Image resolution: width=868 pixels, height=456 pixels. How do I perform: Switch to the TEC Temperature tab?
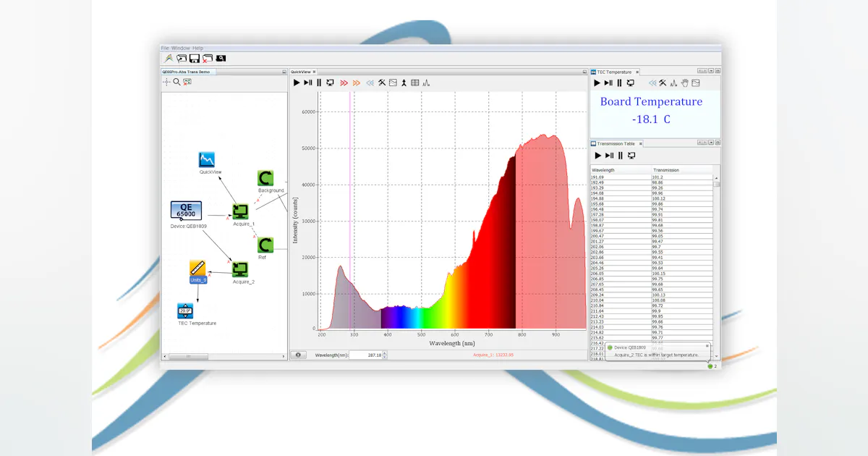coord(614,72)
